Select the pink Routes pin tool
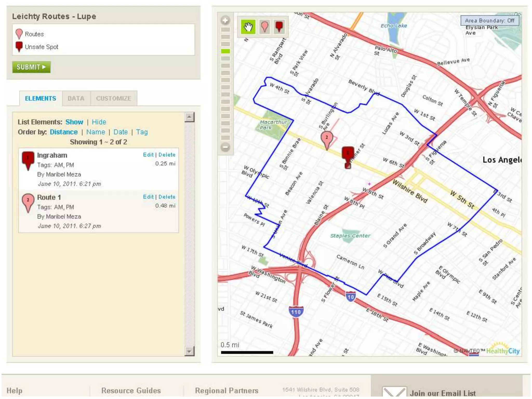The image size is (532, 399). click(x=264, y=27)
